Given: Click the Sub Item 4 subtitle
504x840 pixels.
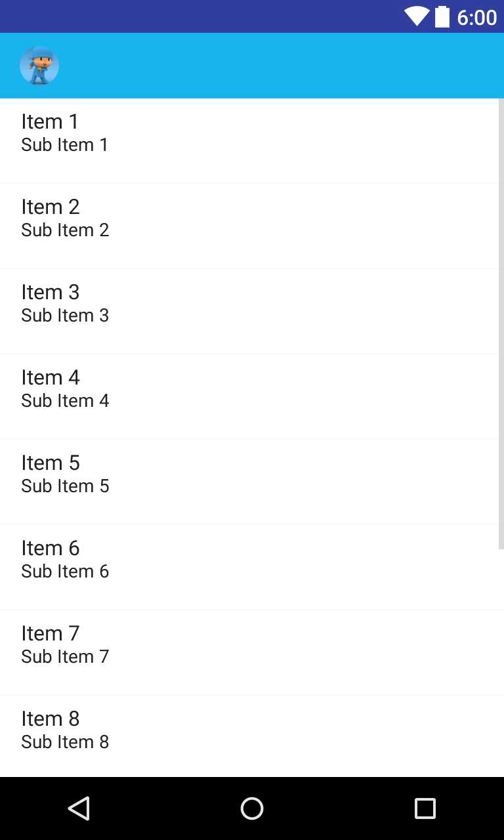Looking at the screenshot, I should pos(65,400).
